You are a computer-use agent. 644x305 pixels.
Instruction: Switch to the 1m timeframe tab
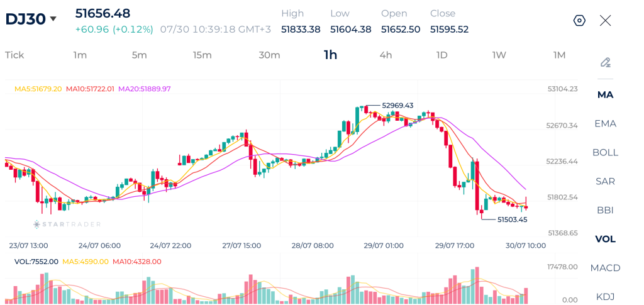tap(80, 55)
